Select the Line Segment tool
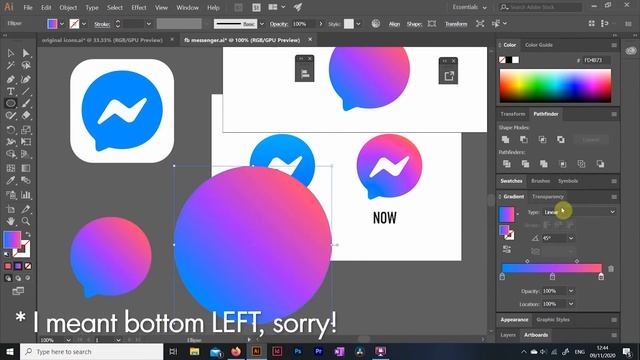Image resolution: width=640 pixels, height=360 pixels. [x=26, y=91]
